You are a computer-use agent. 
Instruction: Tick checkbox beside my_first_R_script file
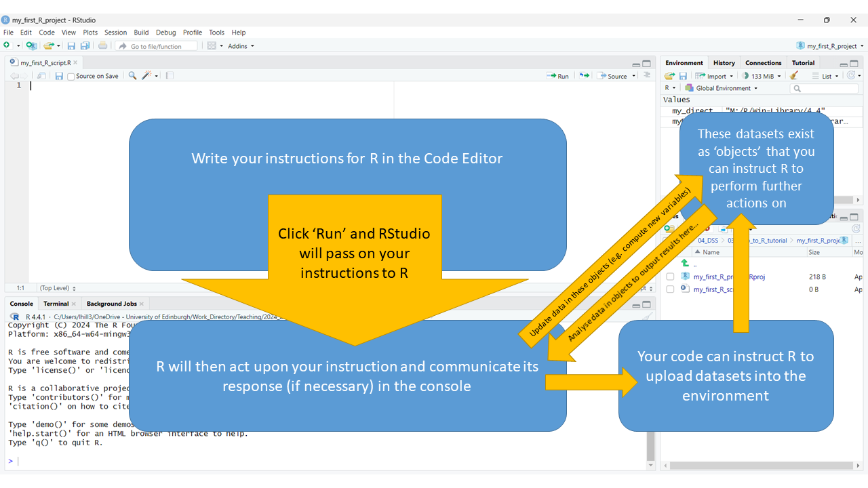point(670,289)
